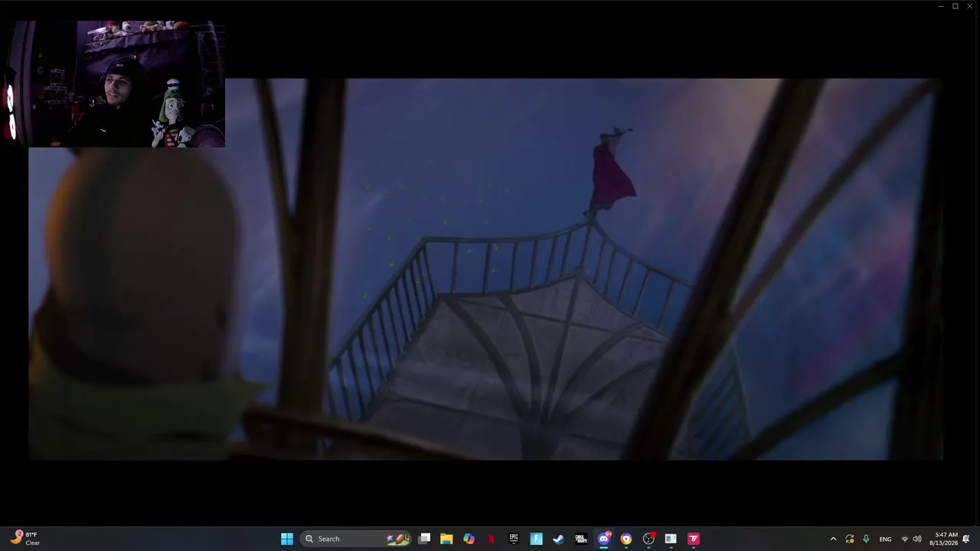Image resolution: width=980 pixels, height=551 pixels.
Task: Open the clock and calendar flyout
Action: [x=946, y=539]
